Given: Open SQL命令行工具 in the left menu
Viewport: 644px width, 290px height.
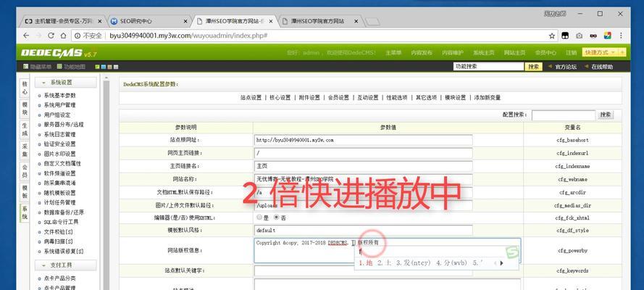Looking at the screenshot, I should coord(61,222).
